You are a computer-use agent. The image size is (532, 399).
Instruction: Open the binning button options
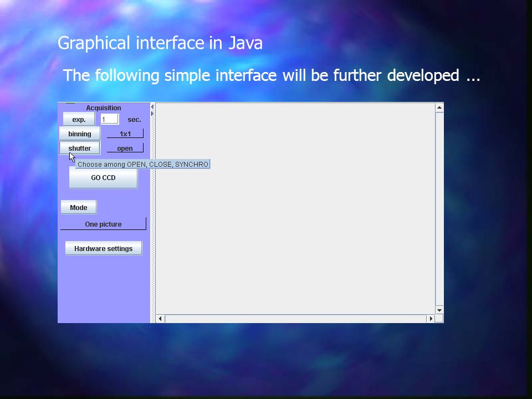[80, 134]
